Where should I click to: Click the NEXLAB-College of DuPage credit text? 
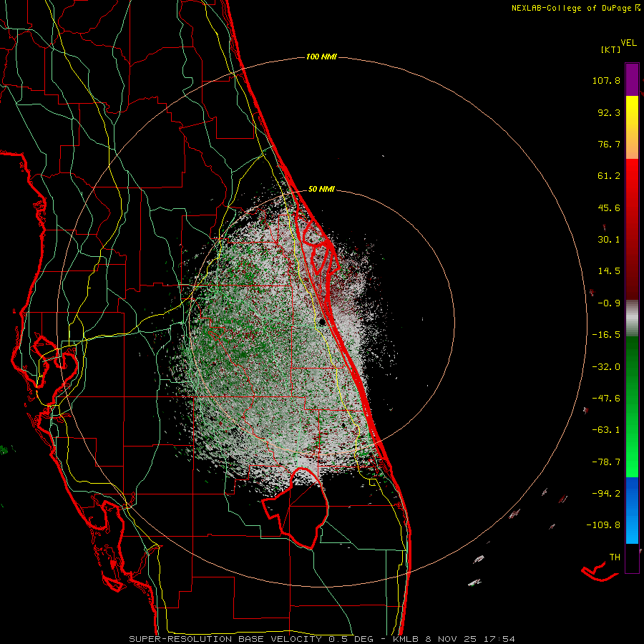[x=575, y=8]
